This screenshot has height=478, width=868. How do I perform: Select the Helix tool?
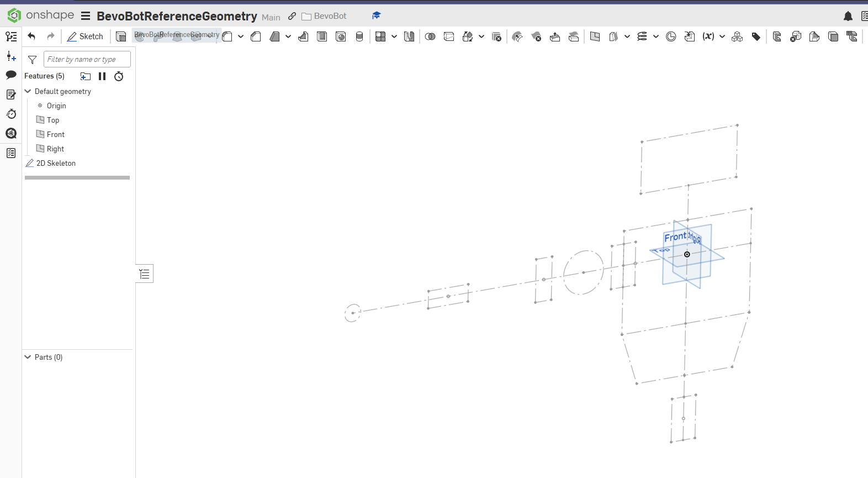click(x=642, y=36)
